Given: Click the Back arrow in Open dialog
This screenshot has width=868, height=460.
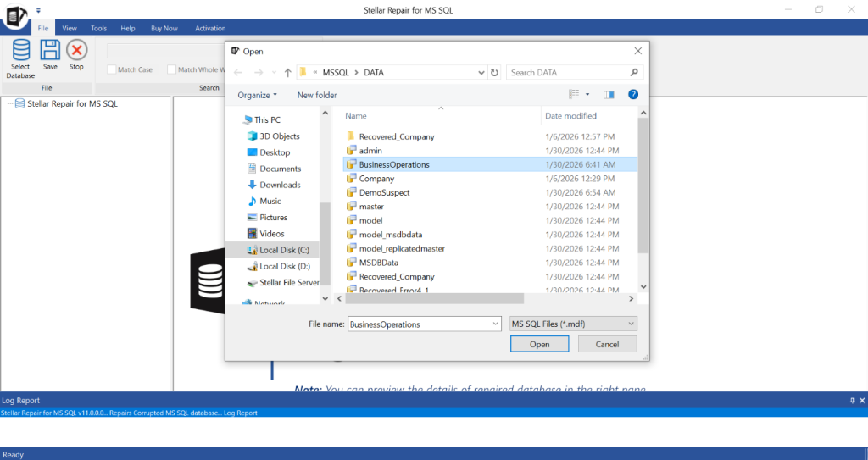Looking at the screenshot, I should [238, 73].
